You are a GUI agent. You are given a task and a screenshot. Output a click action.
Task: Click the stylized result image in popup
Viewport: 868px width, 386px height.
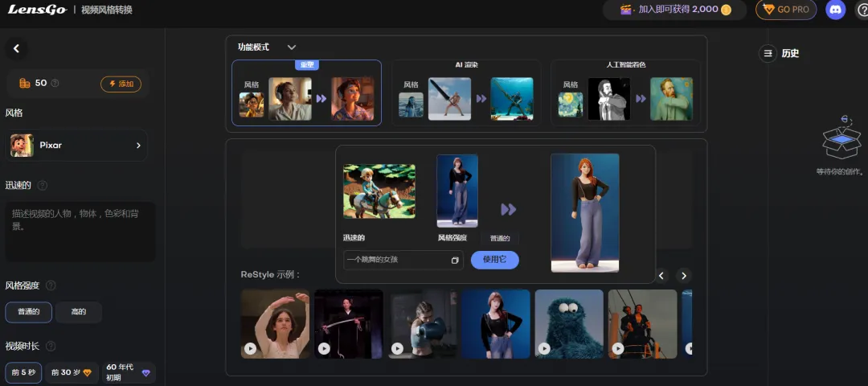(585, 213)
